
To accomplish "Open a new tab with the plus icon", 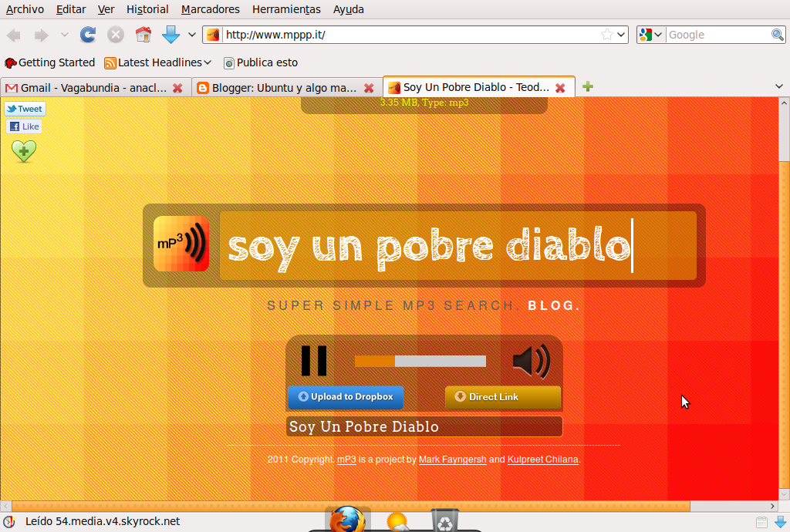I will pyautogui.click(x=587, y=86).
